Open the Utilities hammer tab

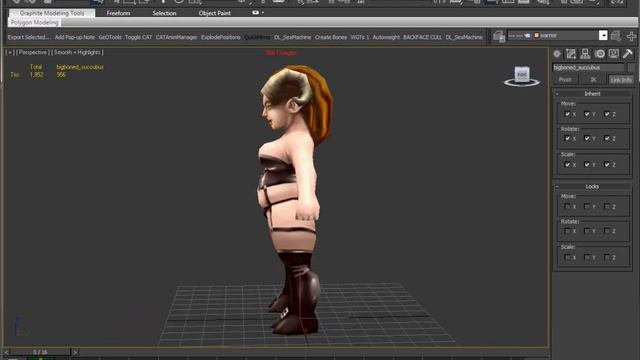pyautogui.click(x=628, y=53)
